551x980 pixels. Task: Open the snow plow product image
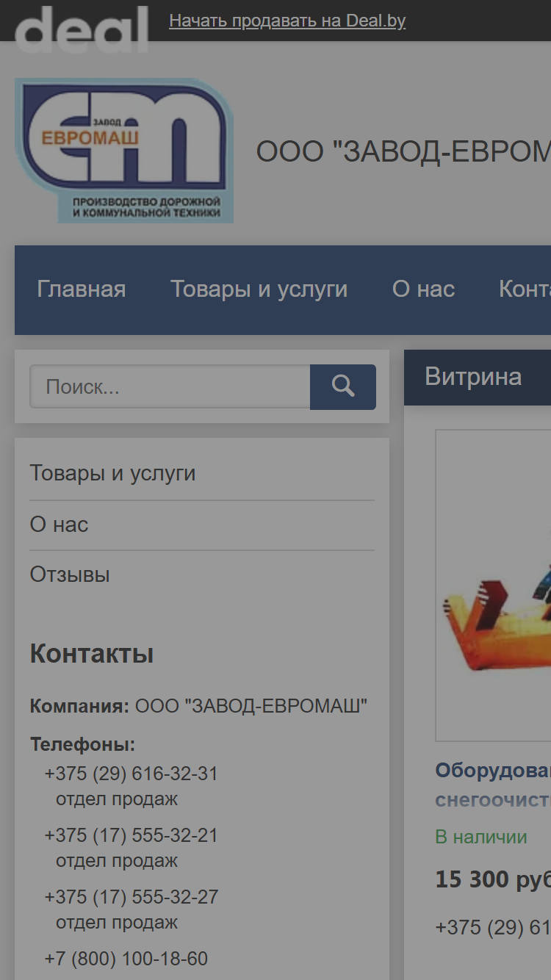coord(493,586)
